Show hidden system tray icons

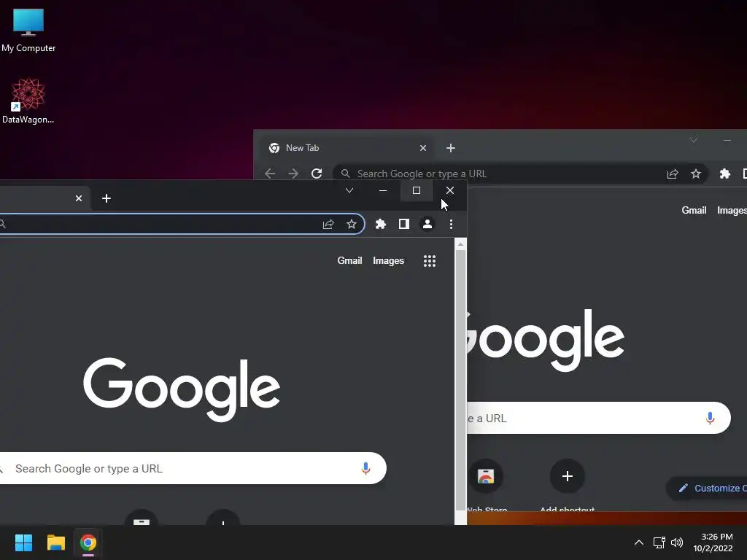639,542
